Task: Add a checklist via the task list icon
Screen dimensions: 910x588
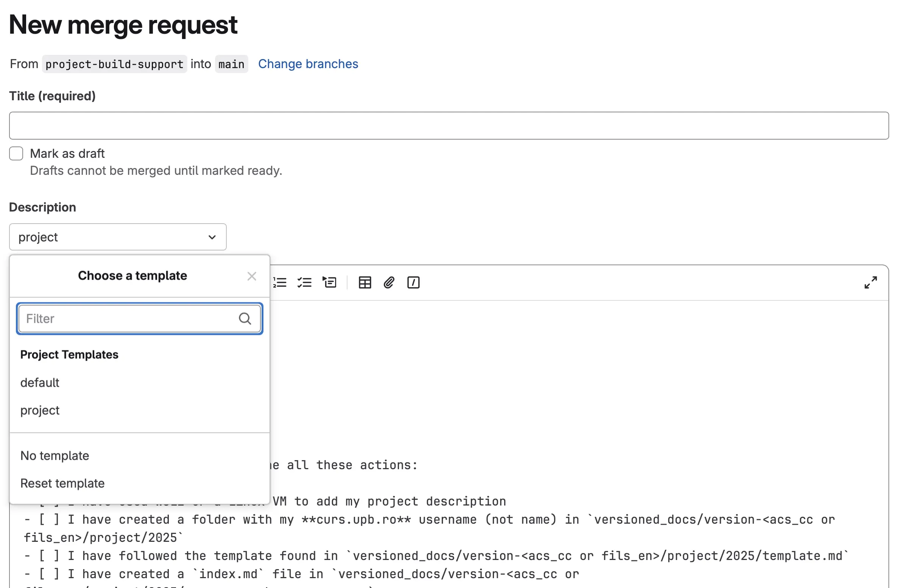Action: (304, 283)
